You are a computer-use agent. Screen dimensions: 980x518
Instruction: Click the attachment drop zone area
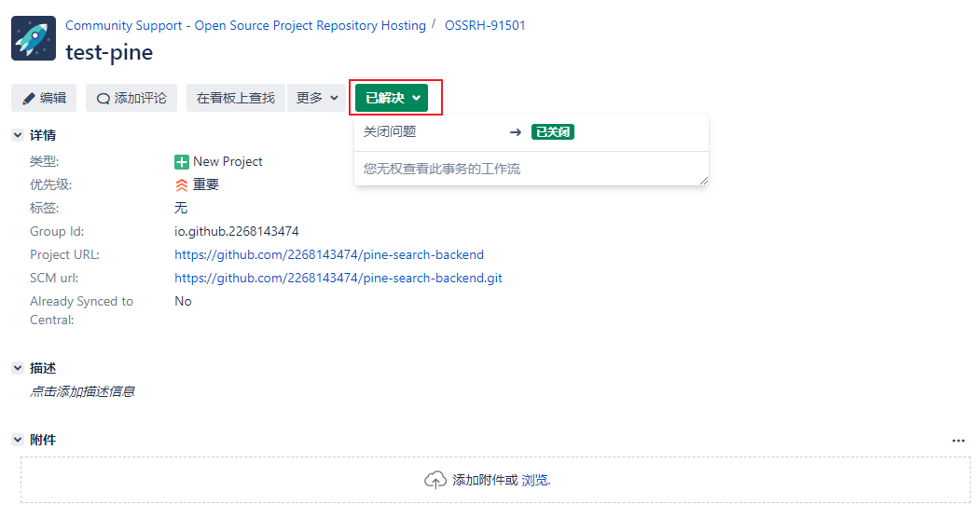[x=495, y=480]
